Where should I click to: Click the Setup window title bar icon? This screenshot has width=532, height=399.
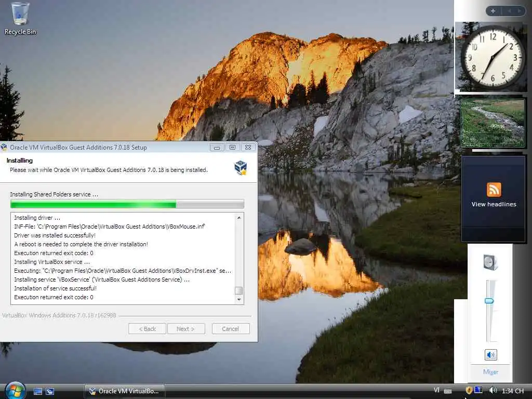[x=4, y=147]
